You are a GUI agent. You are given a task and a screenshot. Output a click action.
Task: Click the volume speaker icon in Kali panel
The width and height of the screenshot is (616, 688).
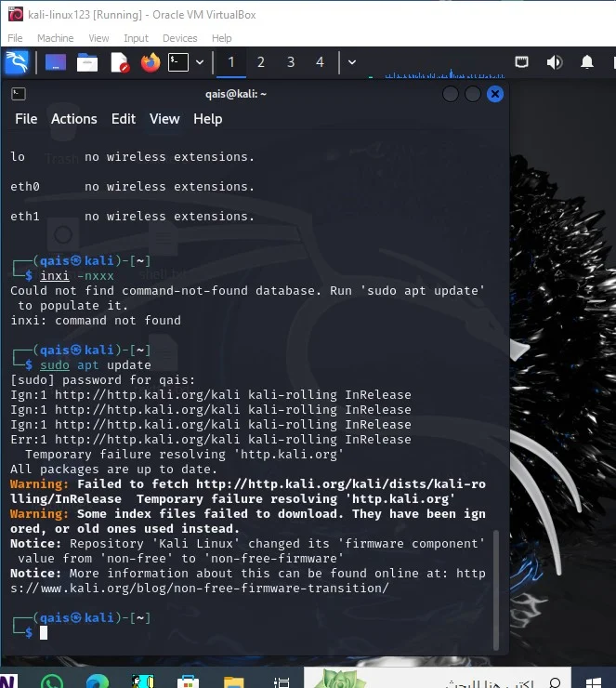click(554, 62)
